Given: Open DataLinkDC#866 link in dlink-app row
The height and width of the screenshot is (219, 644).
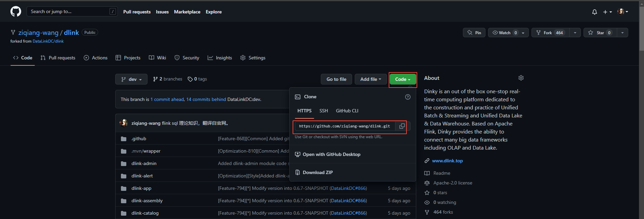Looking at the screenshot, I should tap(348, 188).
